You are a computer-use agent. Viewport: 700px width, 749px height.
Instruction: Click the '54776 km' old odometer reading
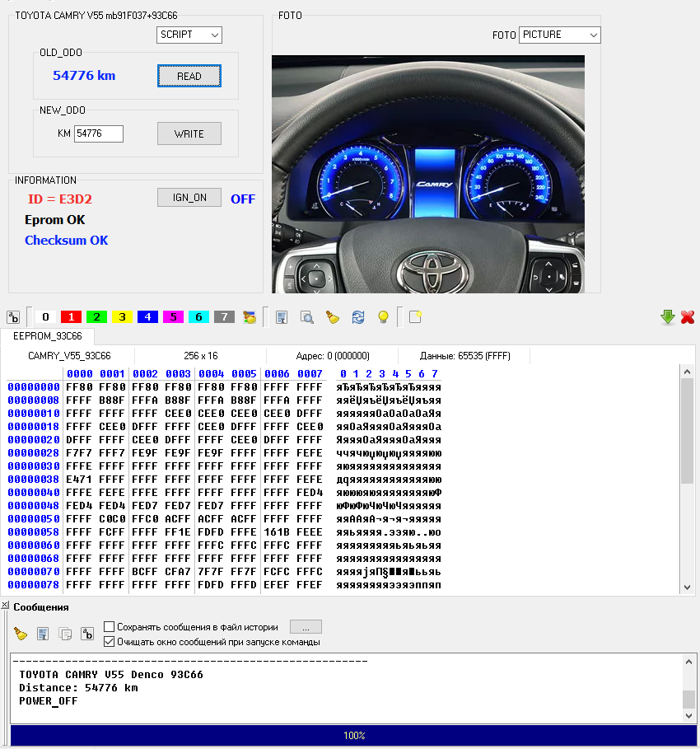click(x=84, y=76)
